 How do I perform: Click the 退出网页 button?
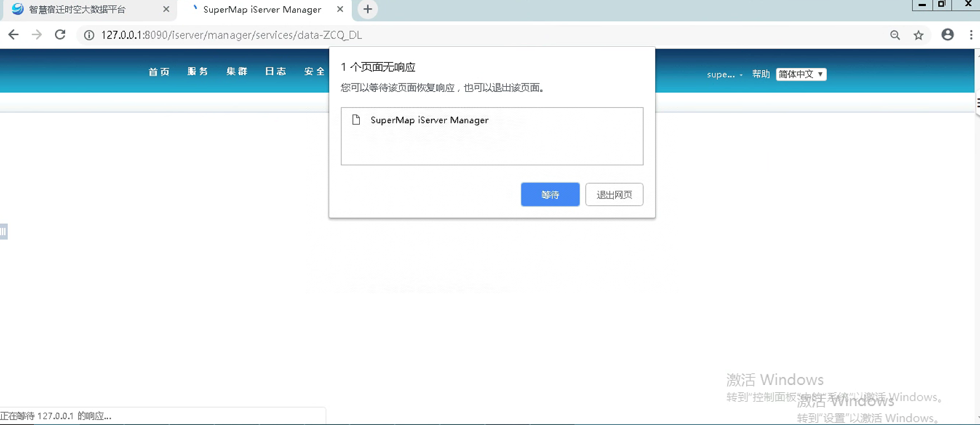pos(614,195)
